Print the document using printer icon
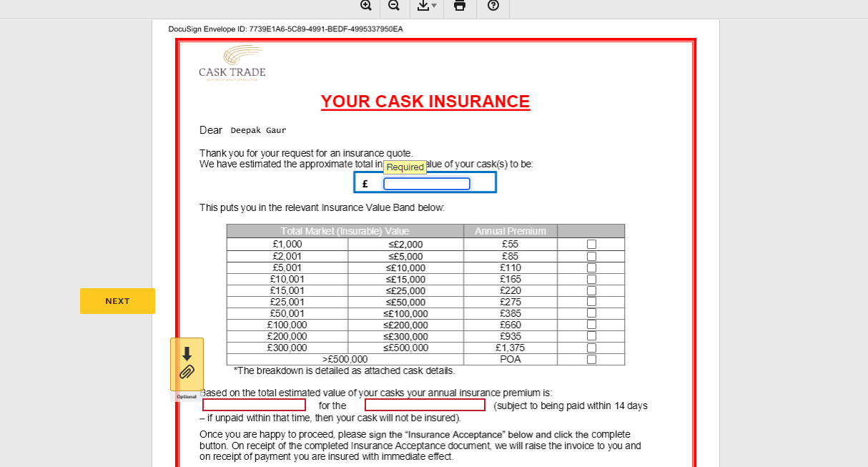The width and height of the screenshot is (868, 467). pyautogui.click(x=460, y=6)
